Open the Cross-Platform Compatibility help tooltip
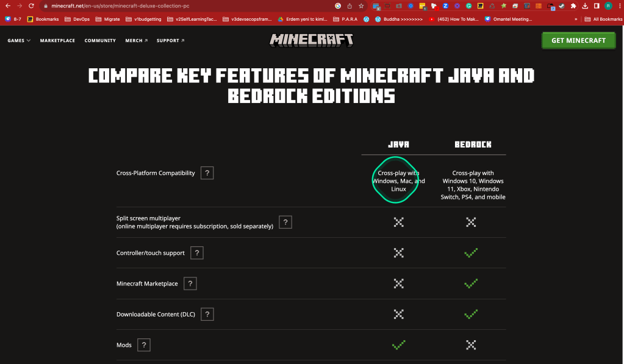Image resolution: width=624 pixels, height=364 pixels. [x=207, y=173]
